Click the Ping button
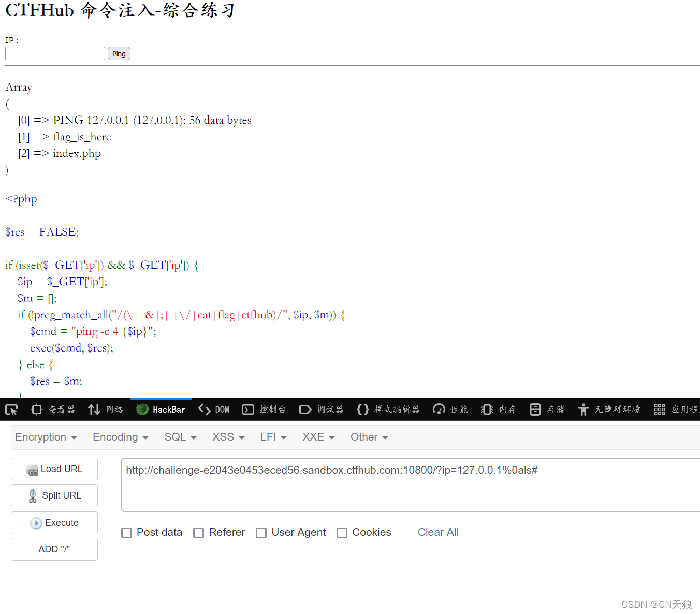Viewport: 700px width, 614px height. (x=119, y=54)
